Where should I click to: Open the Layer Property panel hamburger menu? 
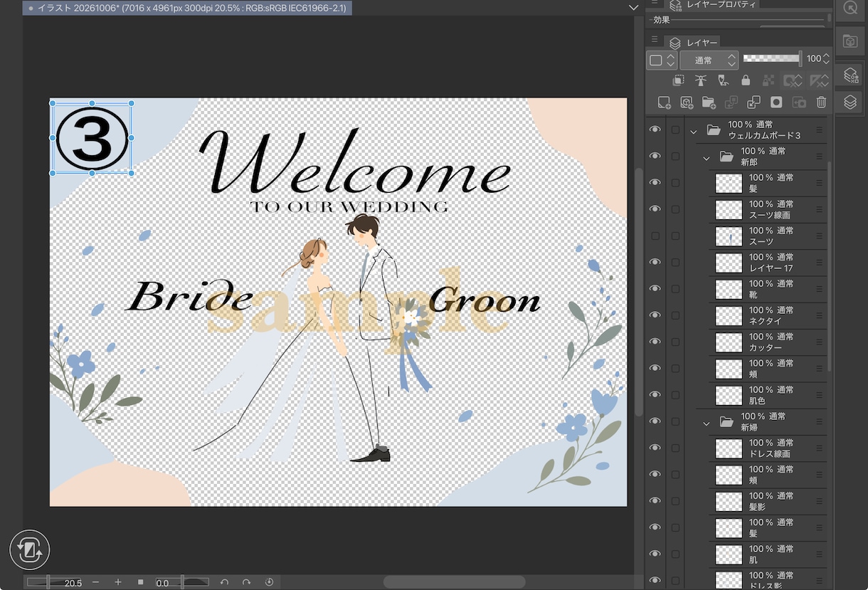(x=655, y=3)
